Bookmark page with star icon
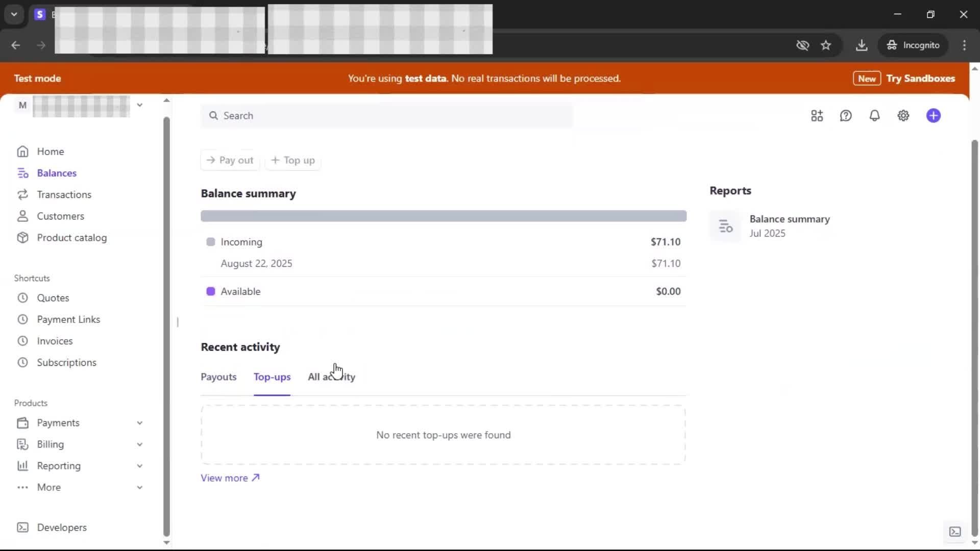 pyautogui.click(x=826, y=45)
